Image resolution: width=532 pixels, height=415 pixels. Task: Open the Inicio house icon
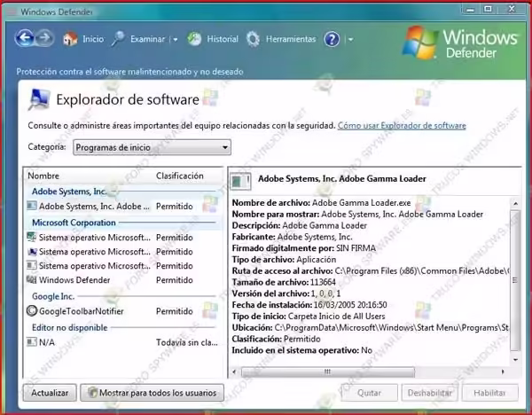(70, 39)
